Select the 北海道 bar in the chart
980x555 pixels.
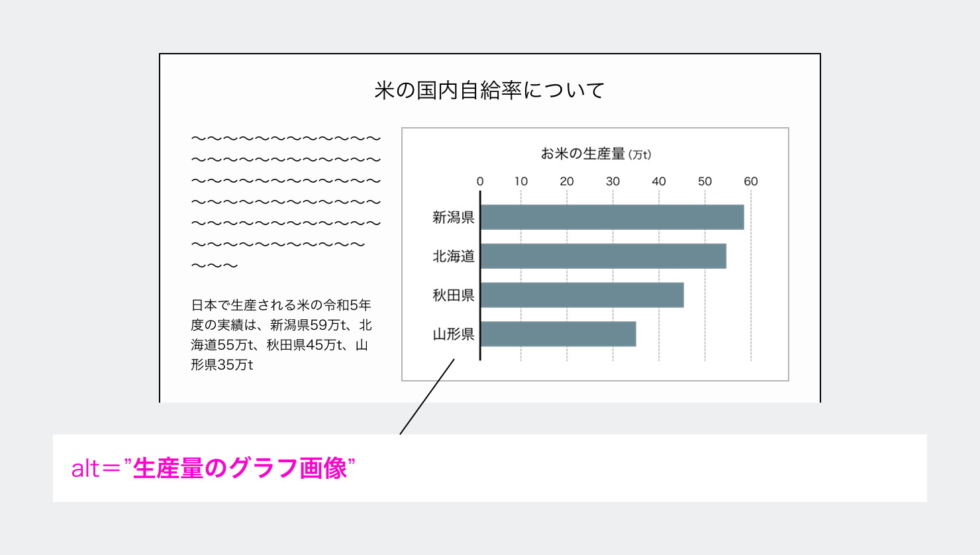603,255
